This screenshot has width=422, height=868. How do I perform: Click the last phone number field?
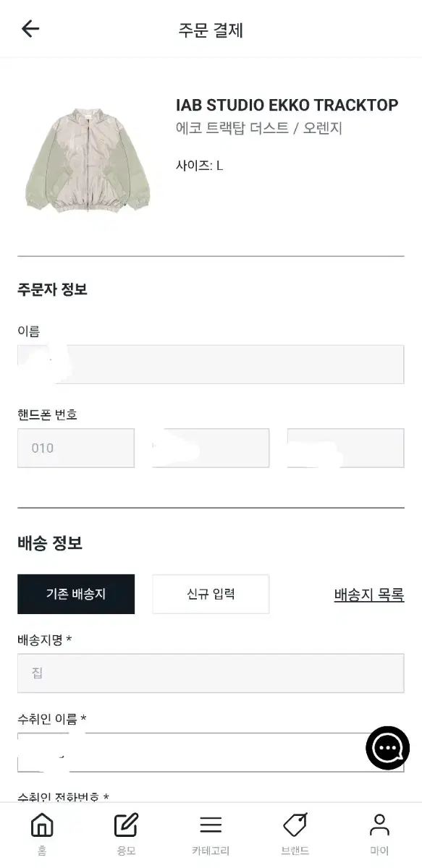pyautogui.click(x=346, y=448)
